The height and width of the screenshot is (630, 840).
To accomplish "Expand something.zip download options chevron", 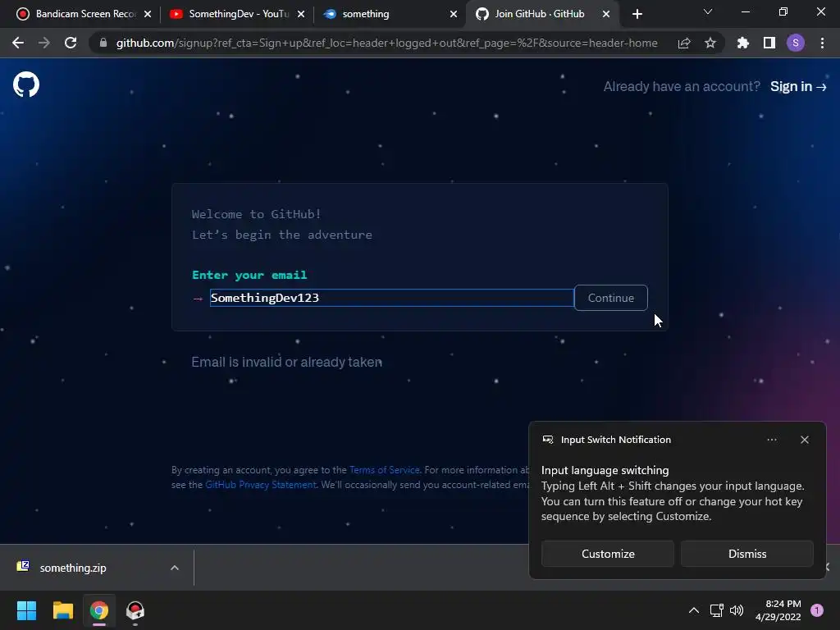I will click(x=175, y=568).
